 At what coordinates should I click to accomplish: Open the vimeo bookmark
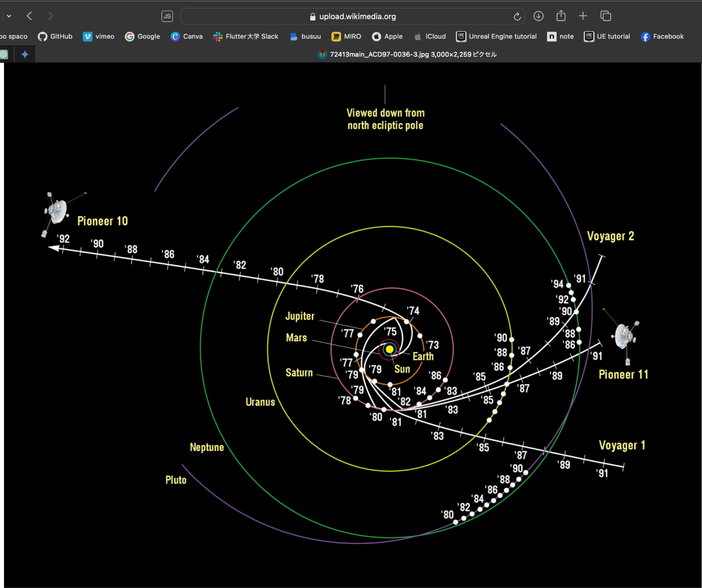[99, 36]
